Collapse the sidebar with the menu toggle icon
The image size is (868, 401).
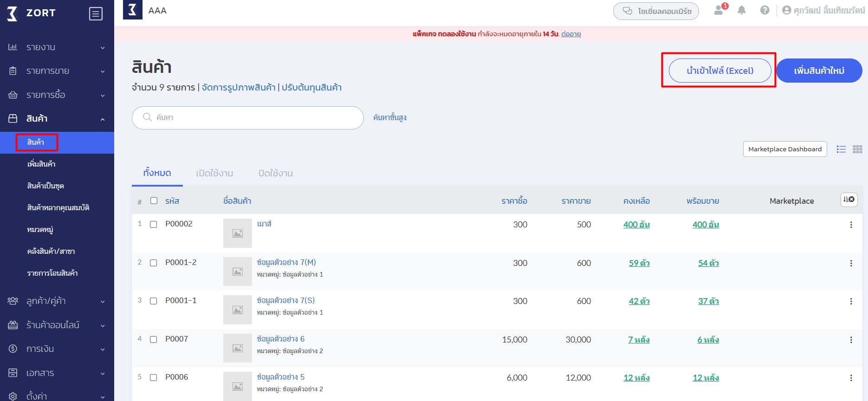96,14
